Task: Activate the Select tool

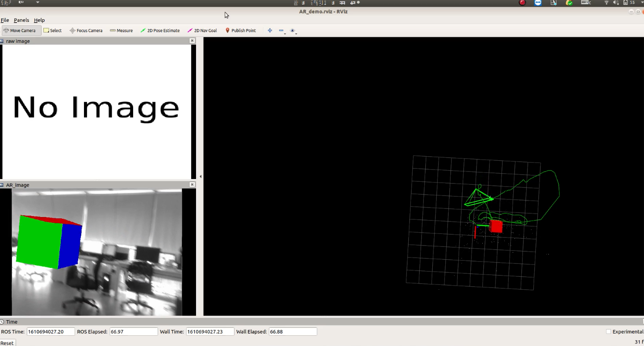Action: pyautogui.click(x=53, y=30)
